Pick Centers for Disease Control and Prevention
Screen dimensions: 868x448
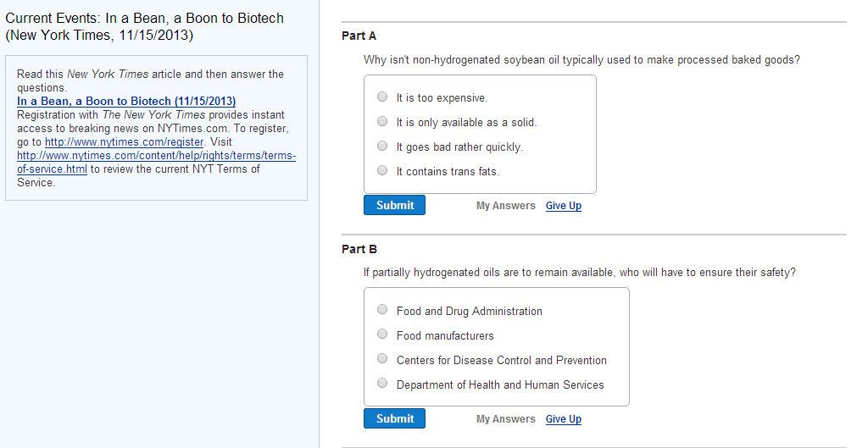pyautogui.click(x=382, y=360)
